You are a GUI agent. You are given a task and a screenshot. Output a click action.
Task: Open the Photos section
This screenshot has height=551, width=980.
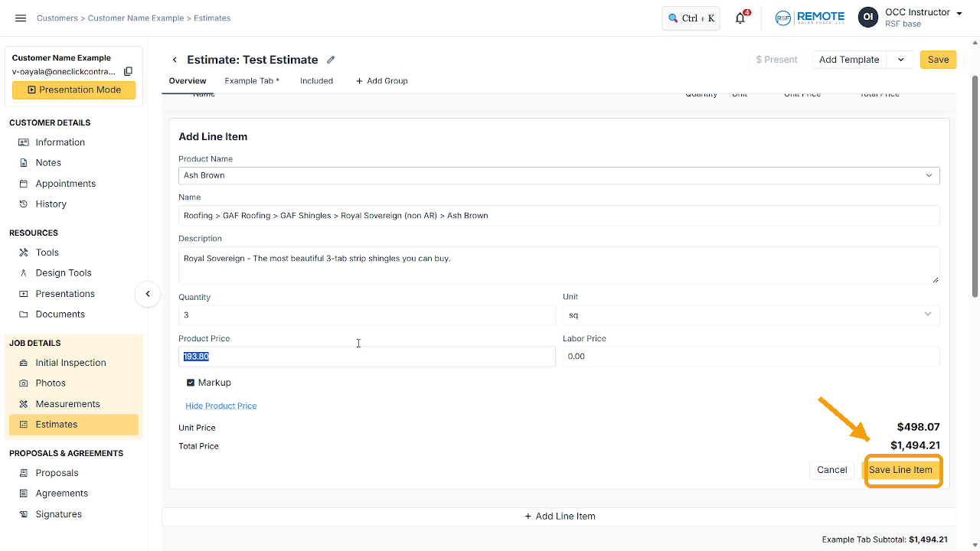click(x=51, y=383)
